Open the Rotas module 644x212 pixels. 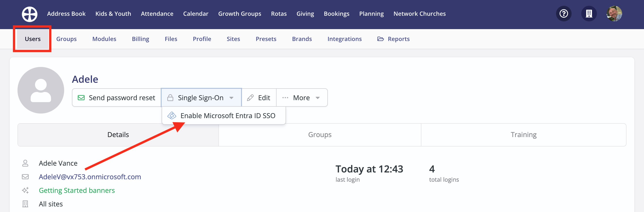pyautogui.click(x=279, y=14)
